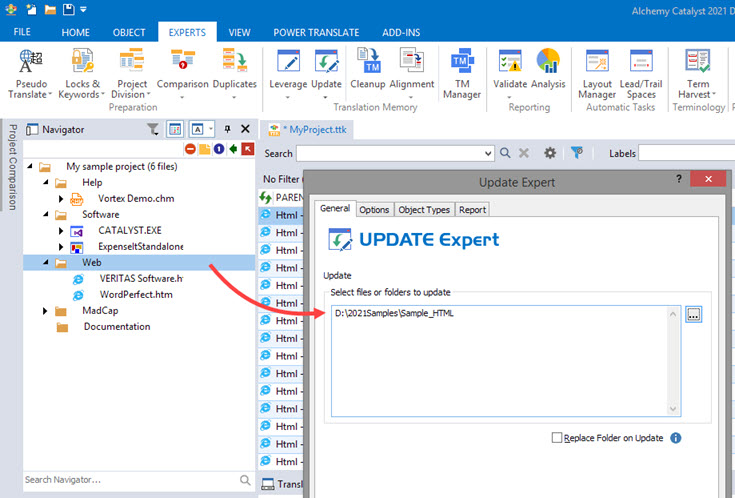Open the FILE menu

(x=22, y=32)
